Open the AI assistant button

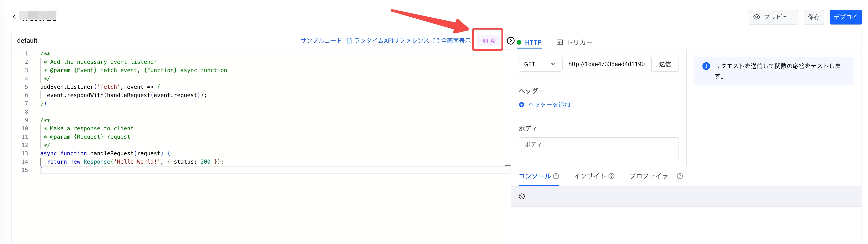[x=489, y=41]
